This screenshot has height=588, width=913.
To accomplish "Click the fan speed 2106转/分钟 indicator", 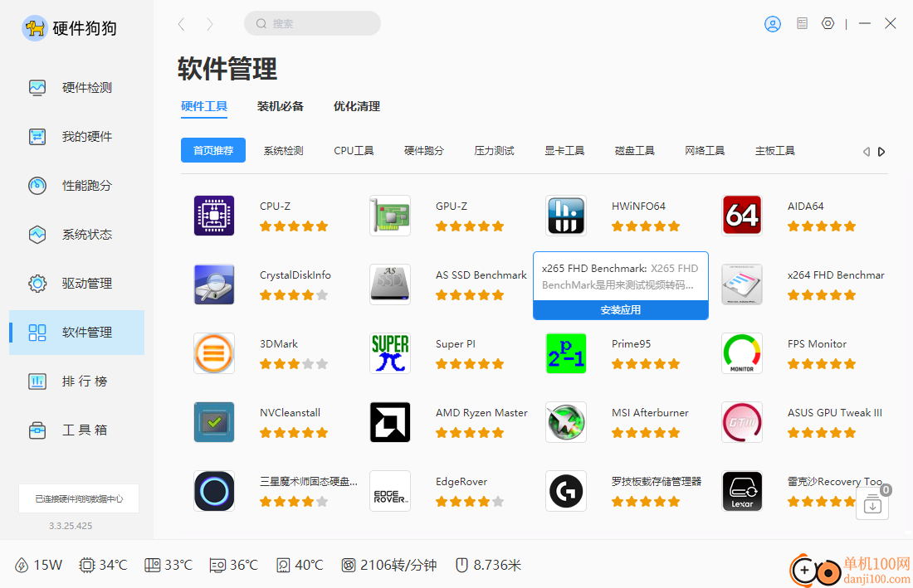I will (x=389, y=566).
